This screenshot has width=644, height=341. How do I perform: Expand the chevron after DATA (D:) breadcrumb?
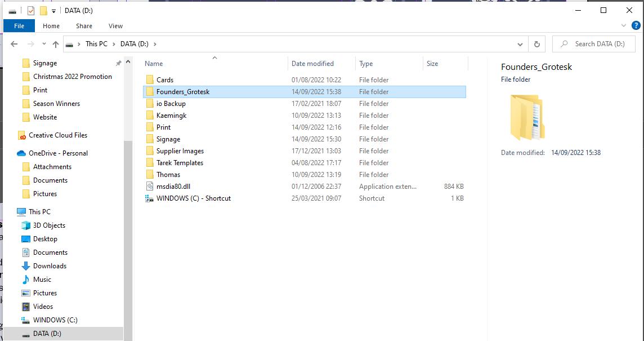click(155, 44)
